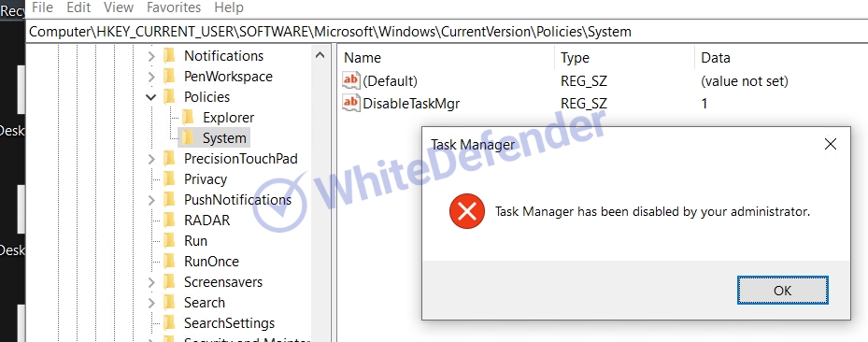
Task: Expand the PrecisionTouchPad key
Action: tap(150, 159)
